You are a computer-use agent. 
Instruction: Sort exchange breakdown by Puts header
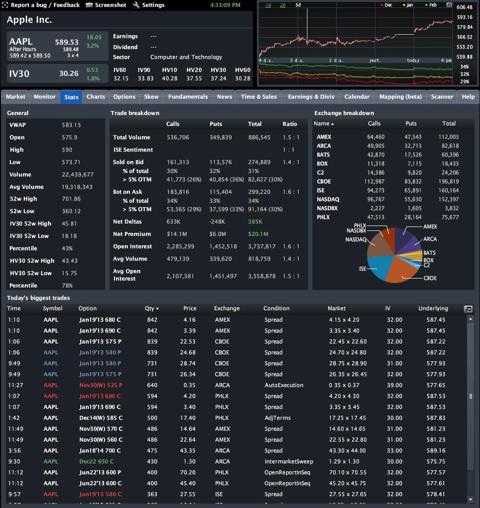(411, 124)
